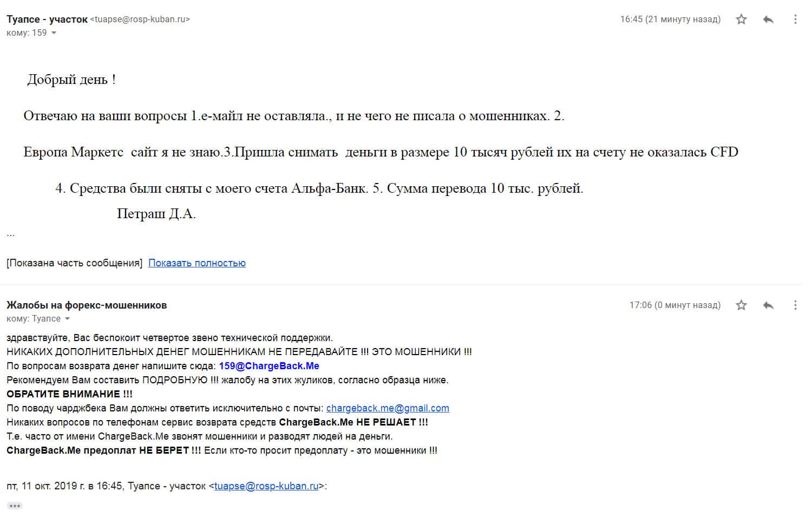Open more options for first message

[x=795, y=19]
